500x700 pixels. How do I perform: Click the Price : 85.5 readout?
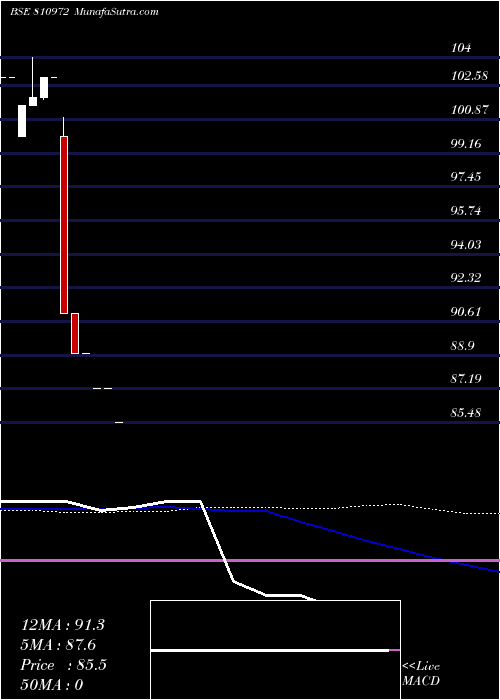point(63,665)
